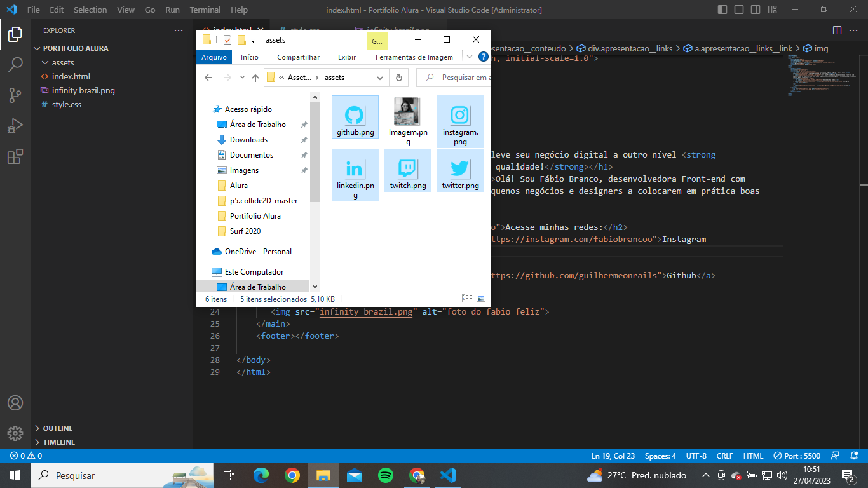Open the Manage gear menu in VS Code
868x488 pixels.
tap(15, 433)
